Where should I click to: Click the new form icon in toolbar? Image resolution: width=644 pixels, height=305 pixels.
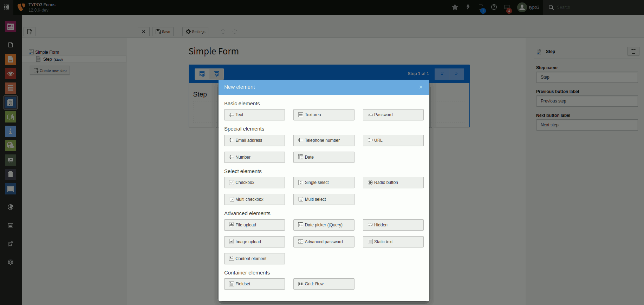(30, 32)
